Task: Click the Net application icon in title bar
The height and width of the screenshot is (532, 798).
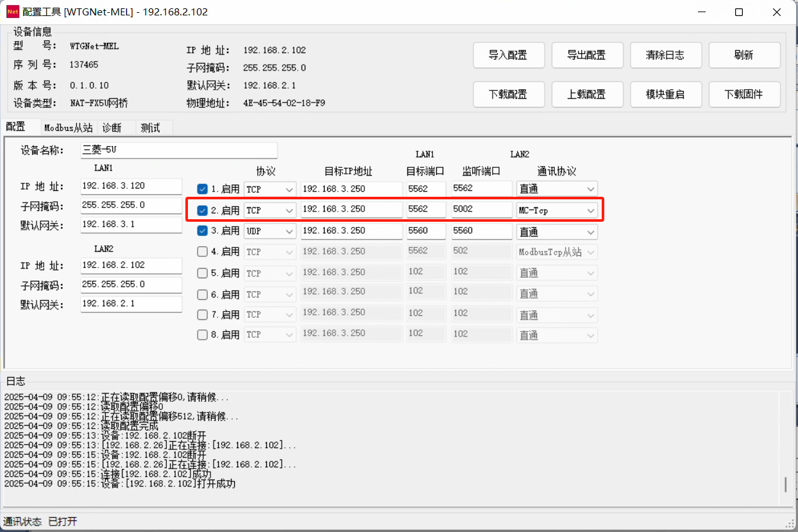Action: coord(12,12)
